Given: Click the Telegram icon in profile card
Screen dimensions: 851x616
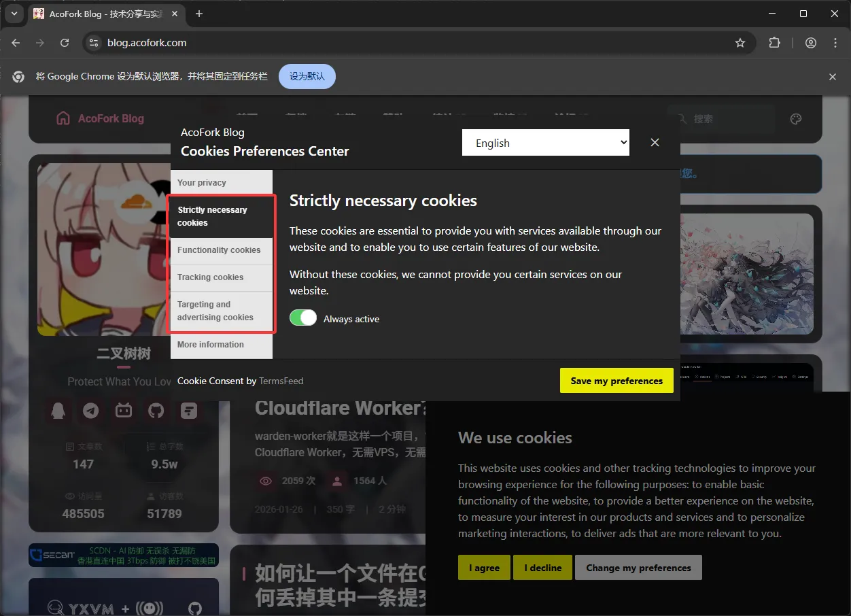Looking at the screenshot, I should (x=91, y=411).
